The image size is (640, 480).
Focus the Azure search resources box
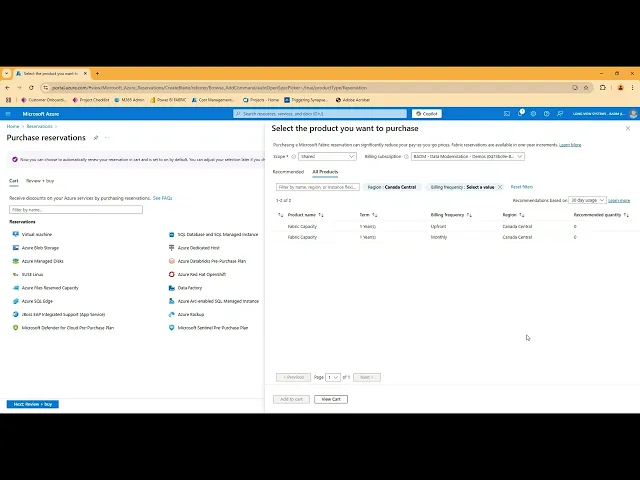click(x=320, y=114)
